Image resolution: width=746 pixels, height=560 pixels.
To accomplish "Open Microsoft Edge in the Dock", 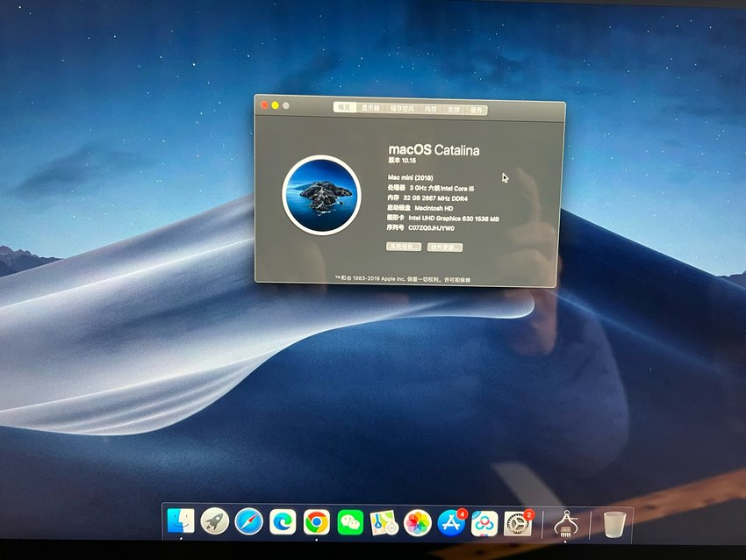I will pos(283,522).
